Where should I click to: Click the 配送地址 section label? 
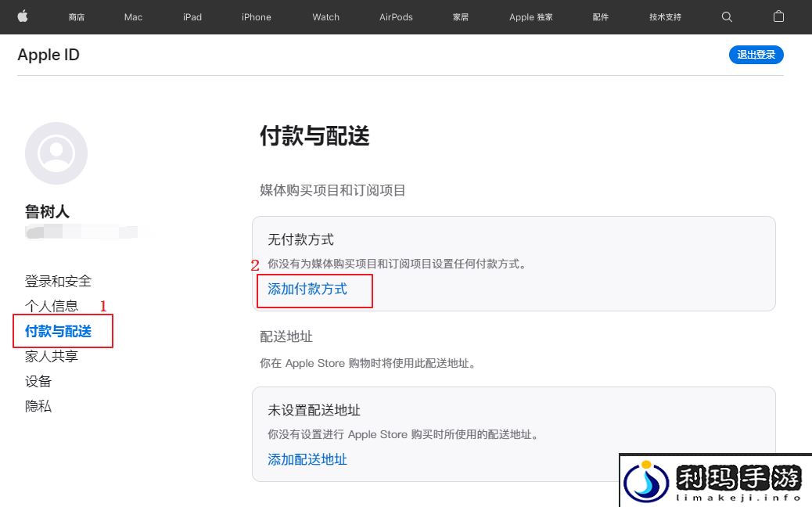coord(286,336)
